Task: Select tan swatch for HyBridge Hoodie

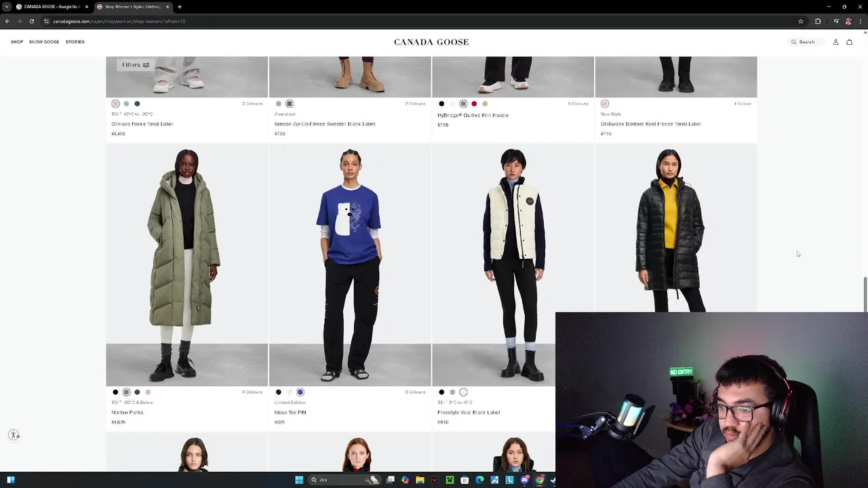Action: 485,104
